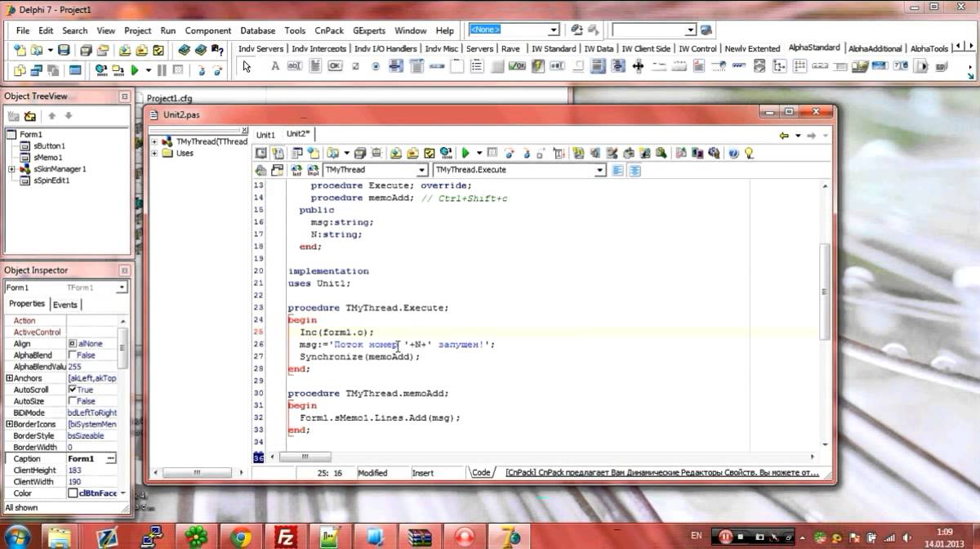
Task: Click the clBtnFace color swatch
Action: 73,493
